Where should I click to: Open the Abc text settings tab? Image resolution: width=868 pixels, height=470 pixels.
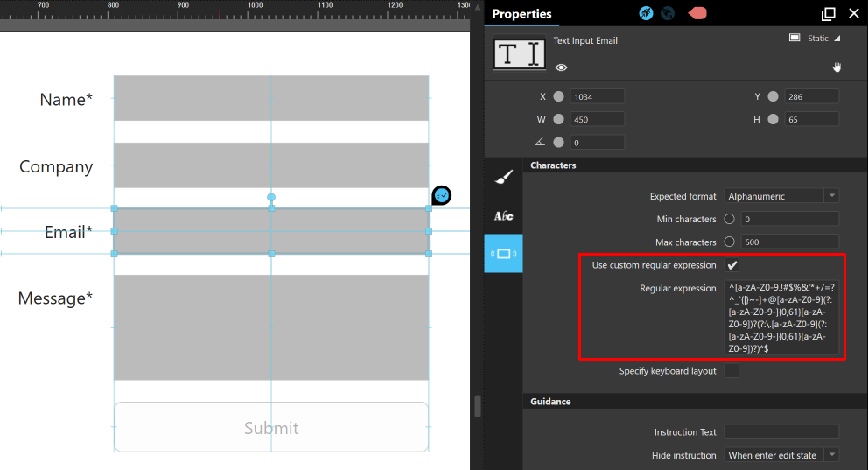503,215
